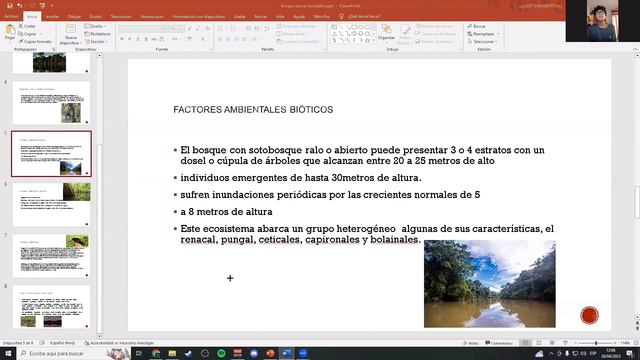640x360 pixels.
Task: Expand the shapes gallery more arrow
Action: (x=374, y=41)
